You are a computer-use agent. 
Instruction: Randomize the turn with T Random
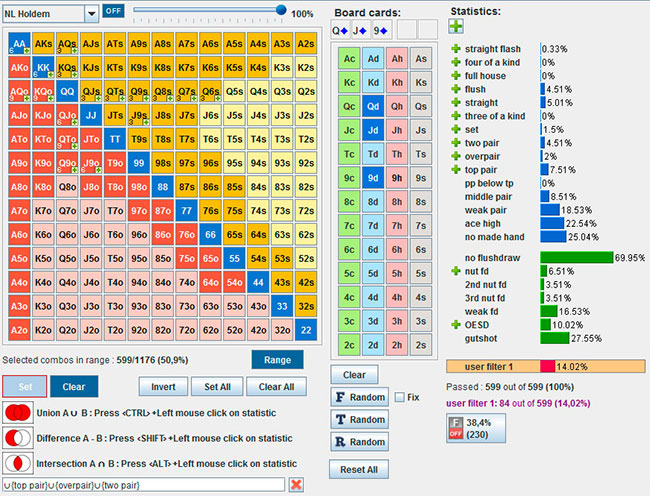361,420
